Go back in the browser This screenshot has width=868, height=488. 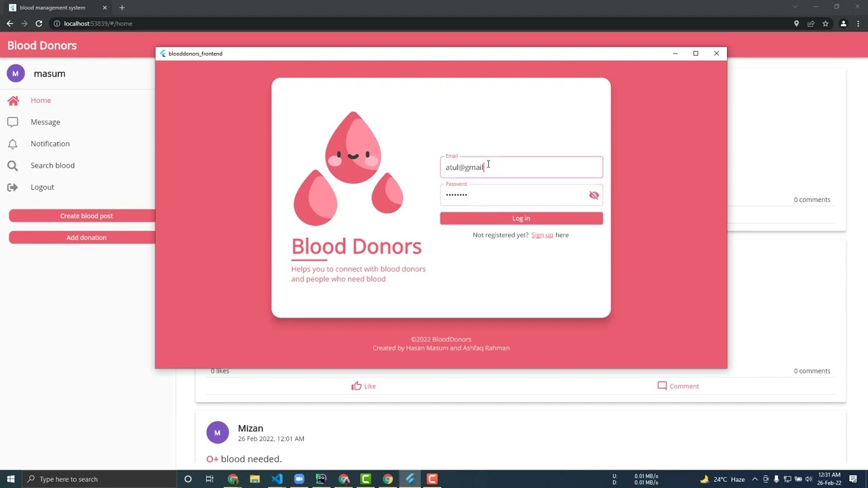pyautogui.click(x=9, y=24)
